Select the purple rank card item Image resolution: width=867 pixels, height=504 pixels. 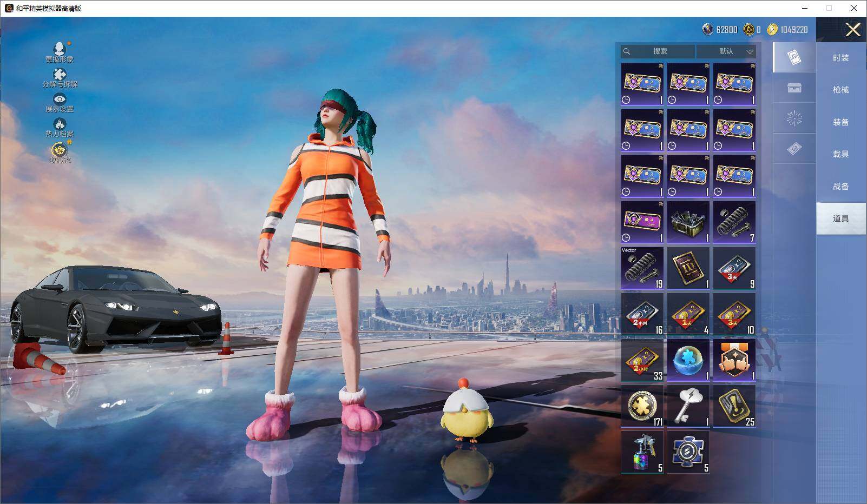click(642, 222)
